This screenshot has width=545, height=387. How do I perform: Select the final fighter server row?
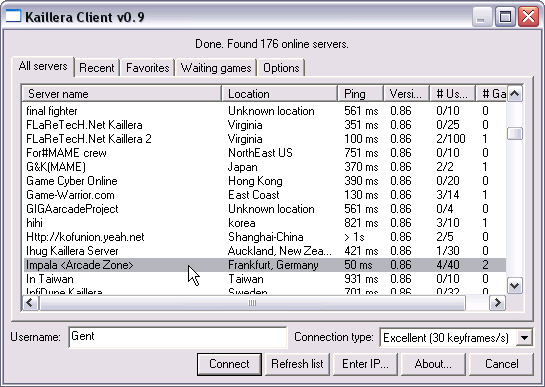(264, 111)
